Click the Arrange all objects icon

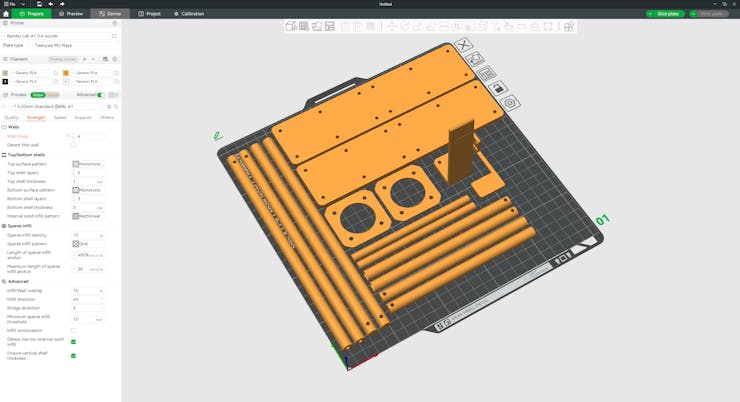pyautogui.click(x=329, y=26)
